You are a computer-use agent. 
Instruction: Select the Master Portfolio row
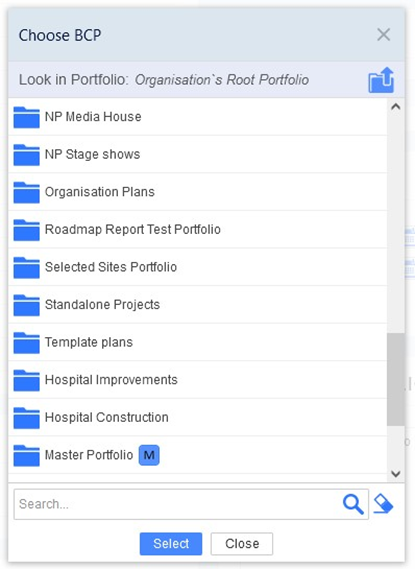tap(198, 455)
